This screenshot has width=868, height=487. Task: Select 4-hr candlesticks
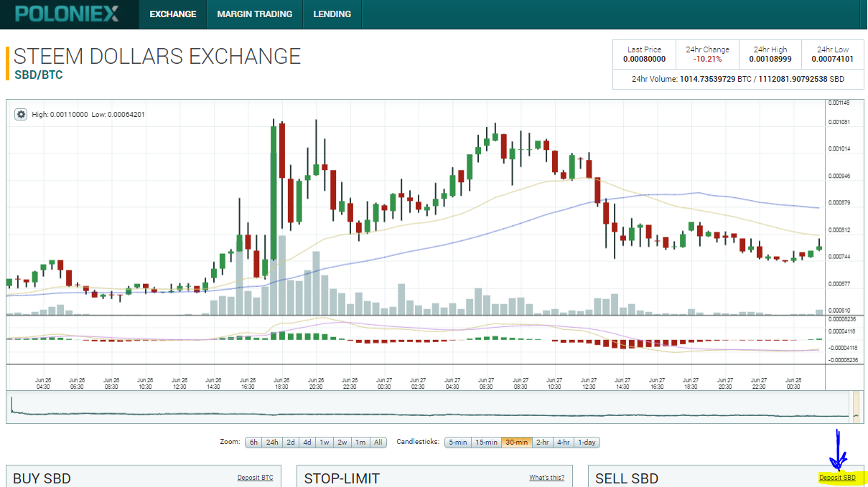point(563,442)
